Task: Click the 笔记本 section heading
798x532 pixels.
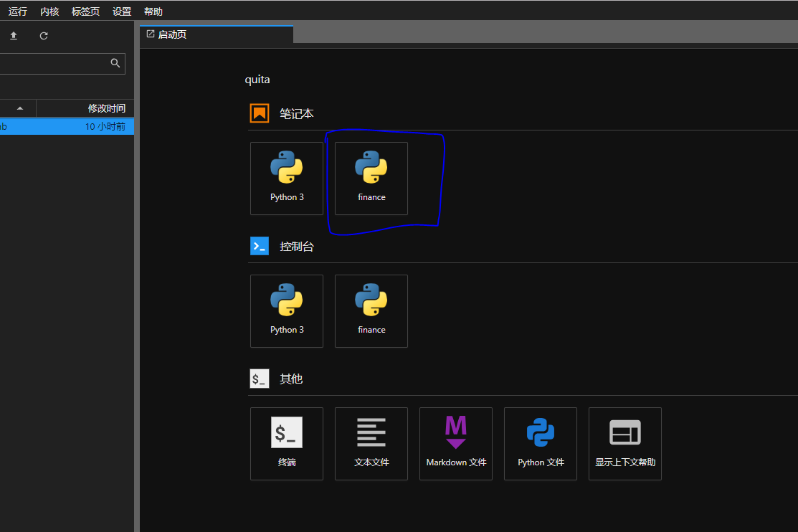Action: [297, 113]
